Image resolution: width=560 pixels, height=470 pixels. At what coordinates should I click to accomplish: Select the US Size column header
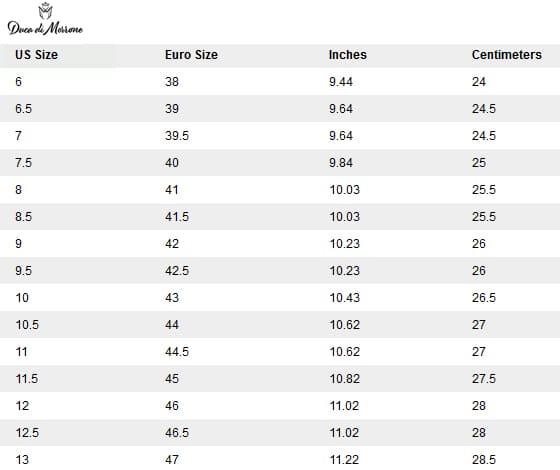tap(36, 55)
